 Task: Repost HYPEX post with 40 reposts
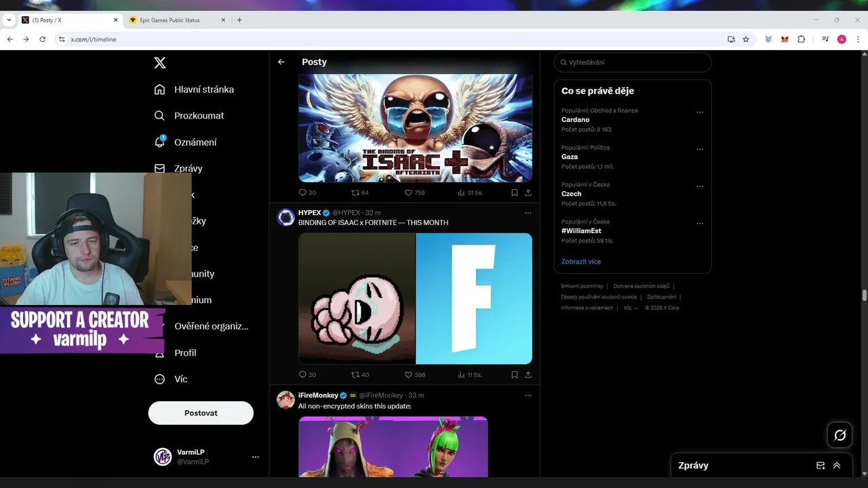coord(360,375)
